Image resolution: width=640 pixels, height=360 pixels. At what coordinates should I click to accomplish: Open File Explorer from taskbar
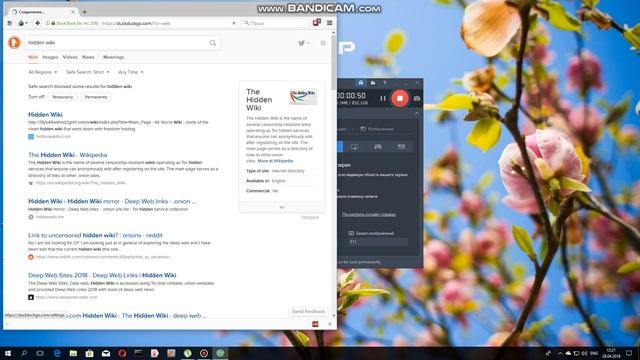point(73,353)
